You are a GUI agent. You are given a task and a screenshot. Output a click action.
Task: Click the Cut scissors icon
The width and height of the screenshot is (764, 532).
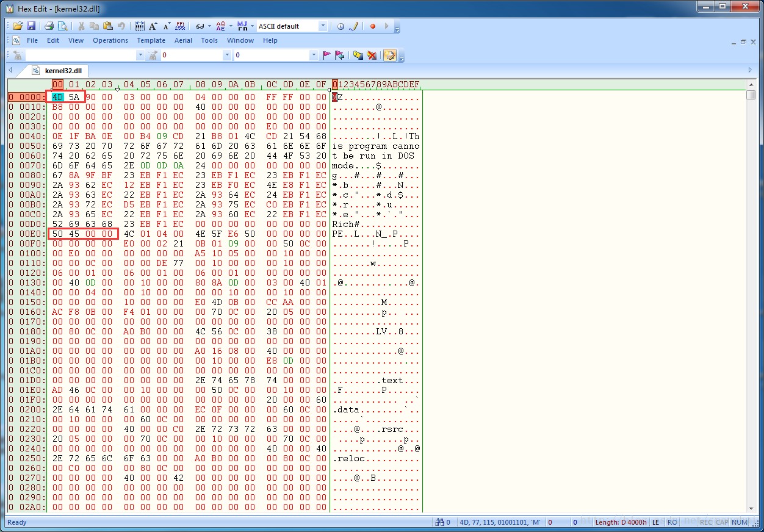pyautogui.click(x=81, y=26)
